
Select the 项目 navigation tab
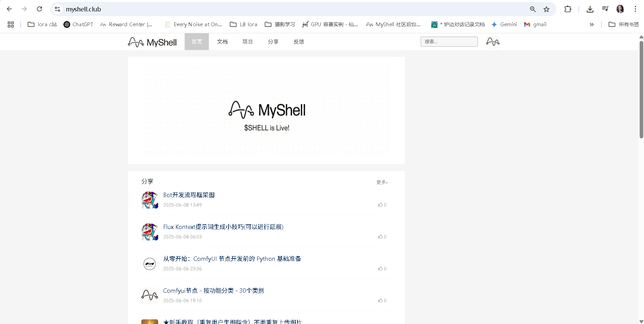coord(248,42)
